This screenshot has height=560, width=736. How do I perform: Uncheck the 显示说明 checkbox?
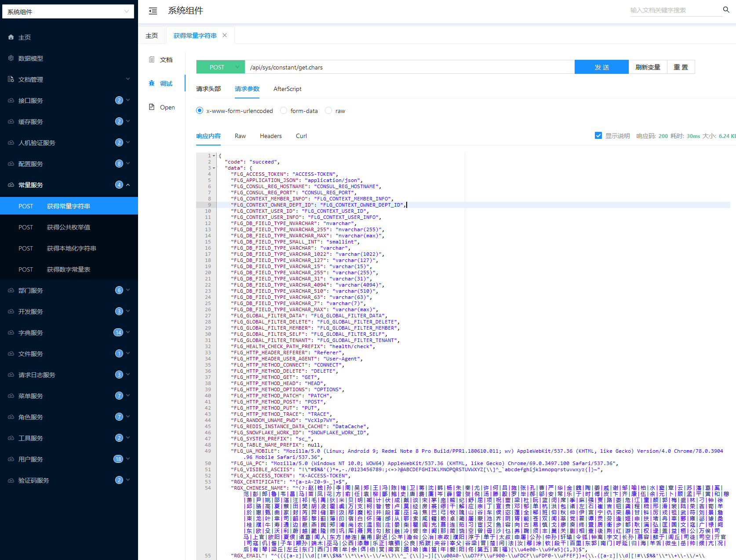pos(598,136)
